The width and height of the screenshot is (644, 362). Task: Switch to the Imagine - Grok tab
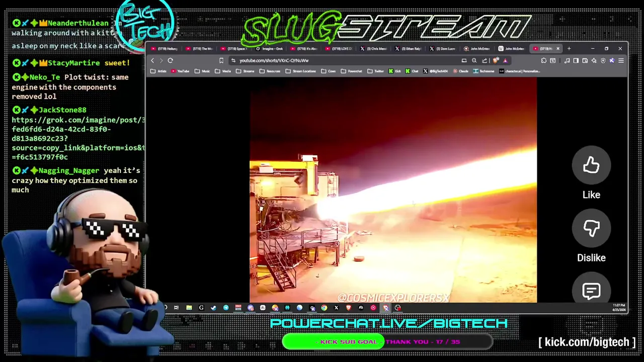pyautogui.click(x=270, y=49)
